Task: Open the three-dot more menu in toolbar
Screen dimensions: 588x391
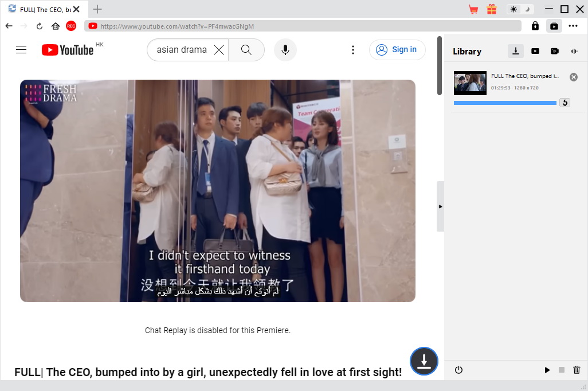Action: pyautogui.click(x=573, y=26)
